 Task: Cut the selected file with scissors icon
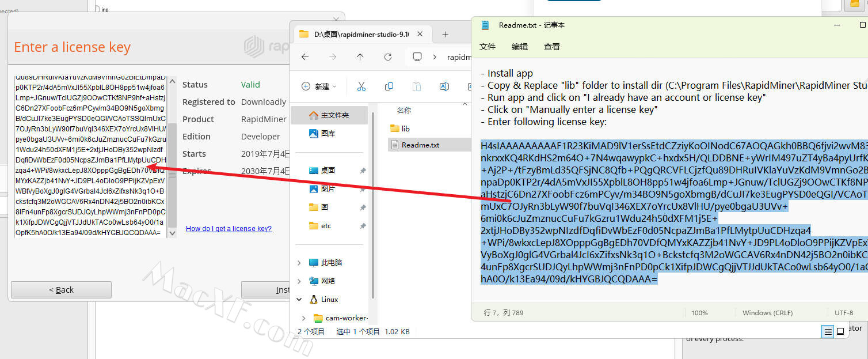(x=361, y=86)
